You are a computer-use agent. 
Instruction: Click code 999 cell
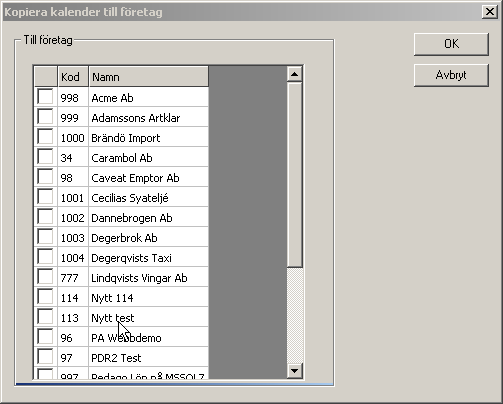tap(73, 117)
